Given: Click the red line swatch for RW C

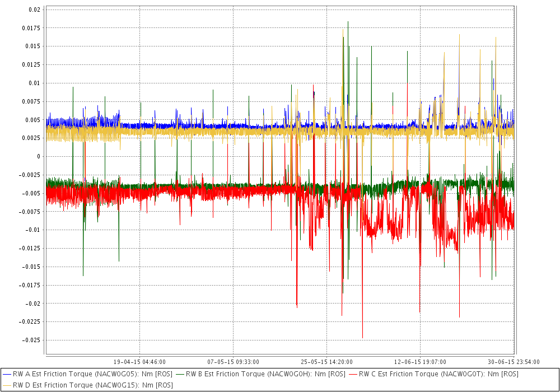Looking at the screenshot, I should coord(353,375).
